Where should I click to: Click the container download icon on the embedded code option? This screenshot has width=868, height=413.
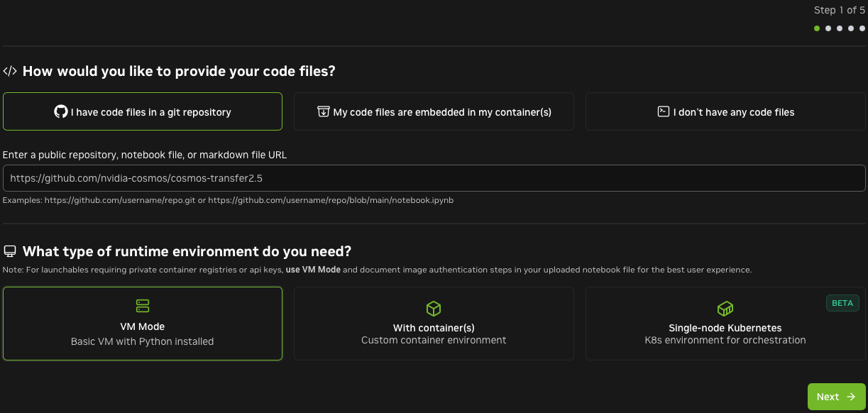pos(323,111)
